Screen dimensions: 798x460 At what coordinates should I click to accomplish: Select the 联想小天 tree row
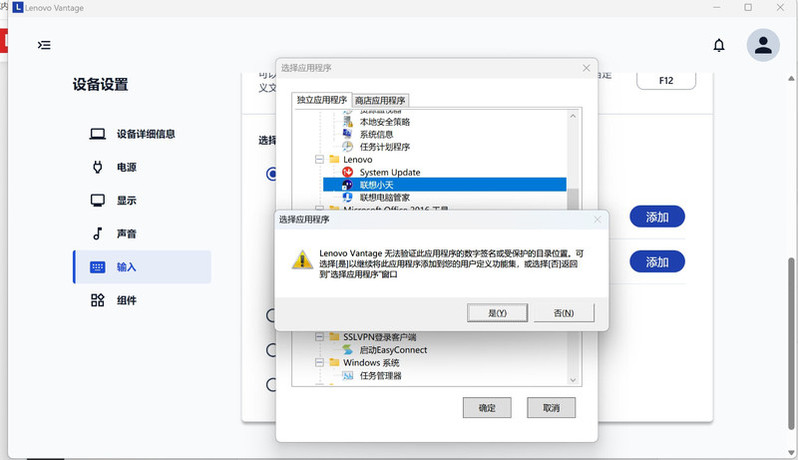point(445,185)
